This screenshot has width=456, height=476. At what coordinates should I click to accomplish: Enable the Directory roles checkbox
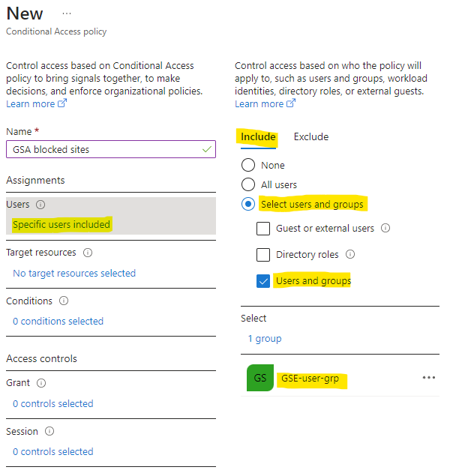coord(263,255)
